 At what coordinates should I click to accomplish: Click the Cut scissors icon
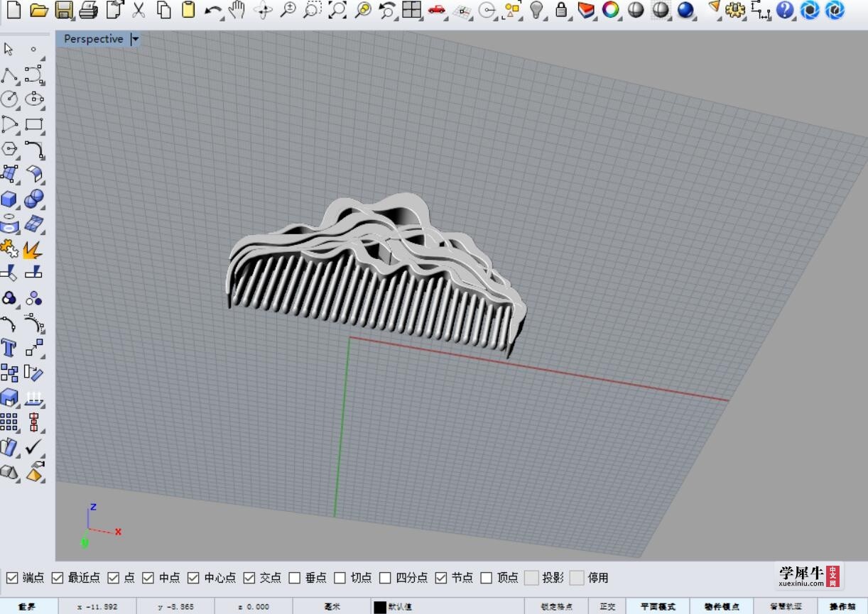(x=139, y=10)
